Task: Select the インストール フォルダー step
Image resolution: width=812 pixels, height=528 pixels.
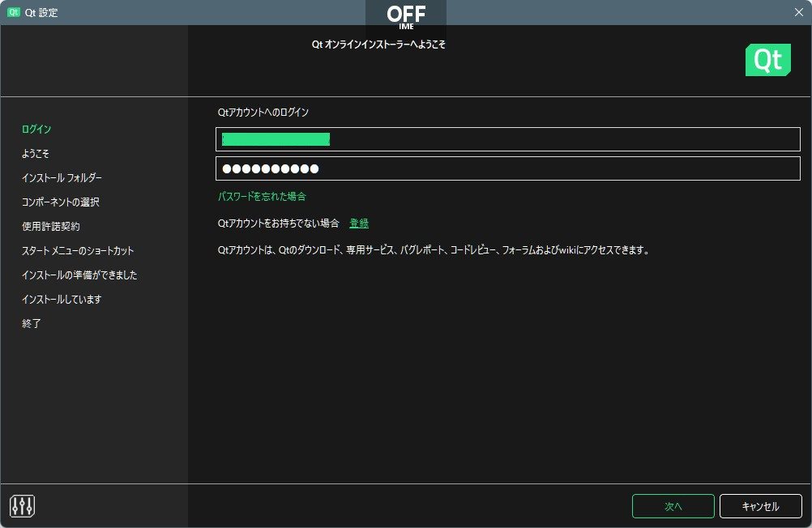Action: 62,177
